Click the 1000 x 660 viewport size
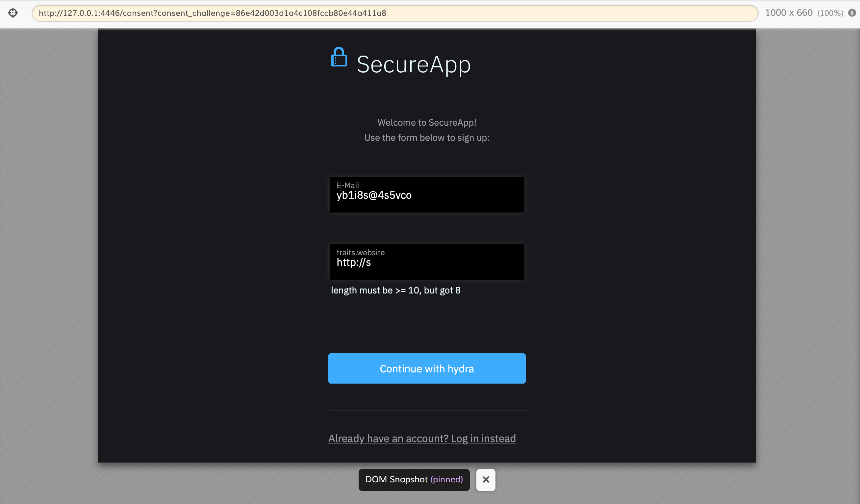Viewport: 860px width, 504px height. (789, 13)
